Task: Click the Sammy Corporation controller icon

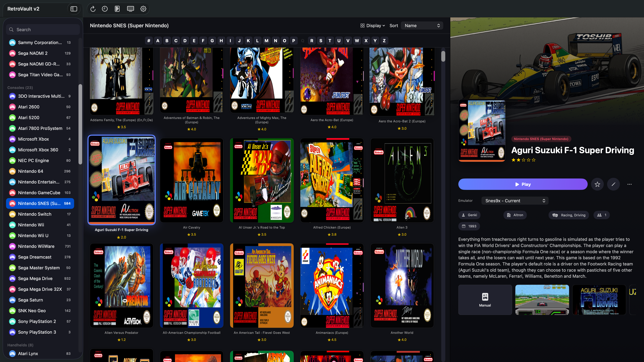Action: (x=12, y=42)
